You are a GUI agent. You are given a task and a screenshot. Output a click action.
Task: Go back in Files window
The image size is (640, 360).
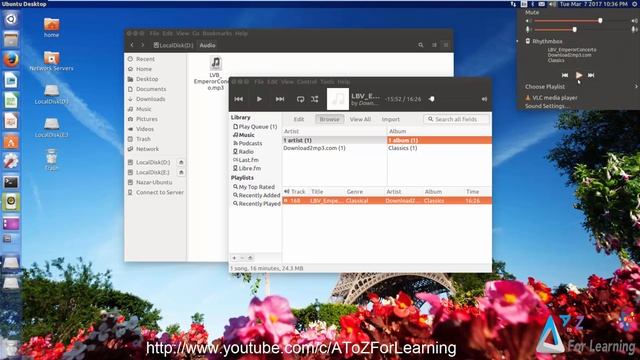pyautogui.click(x=132, y=45)
